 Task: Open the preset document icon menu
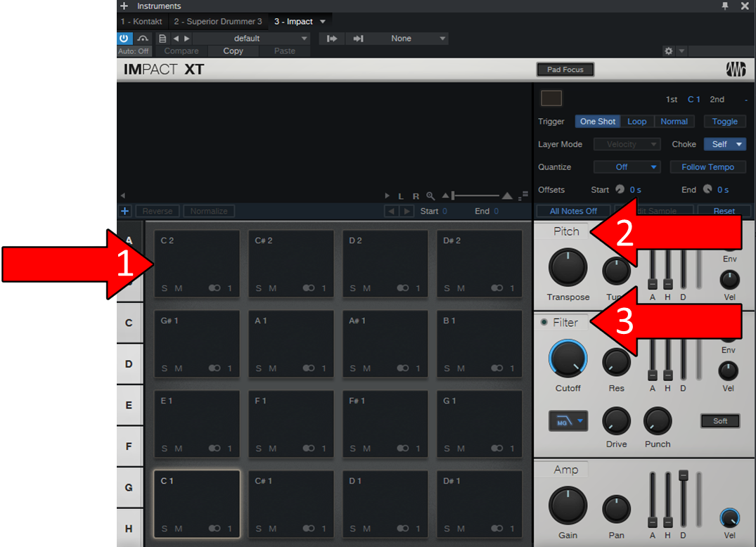click(162, 38)
